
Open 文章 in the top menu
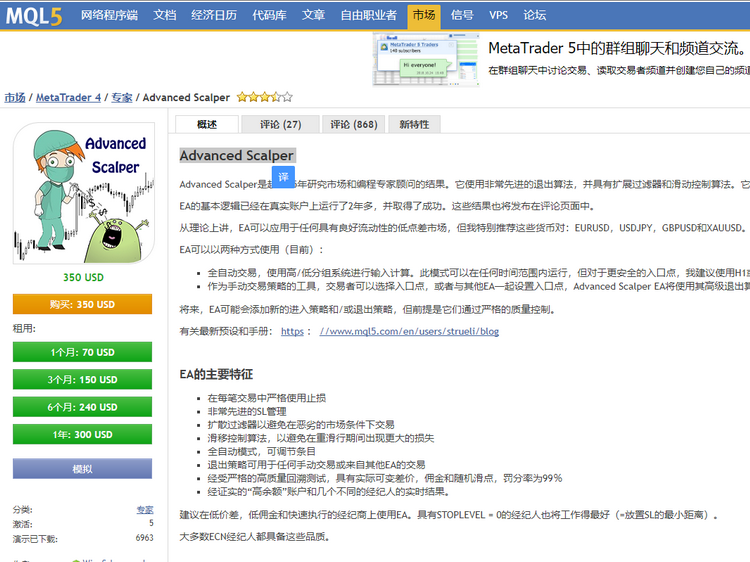click(313, 15)
